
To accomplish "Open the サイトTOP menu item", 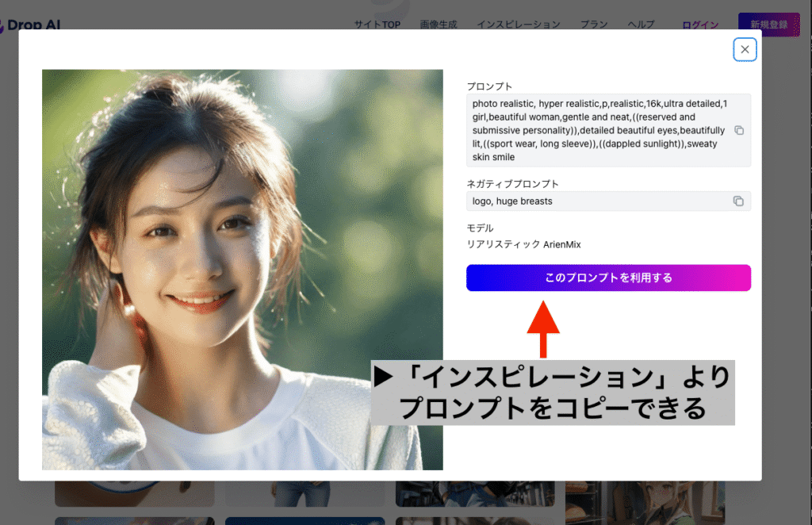I will (377, 25).
